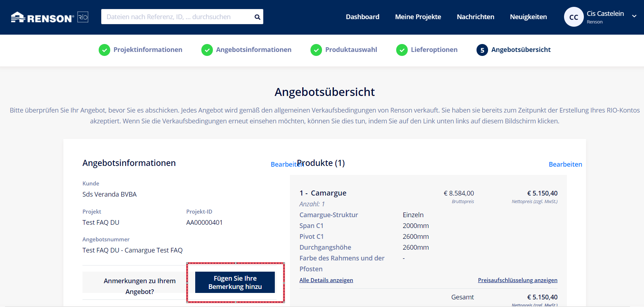Focus the file search input field

176,17
